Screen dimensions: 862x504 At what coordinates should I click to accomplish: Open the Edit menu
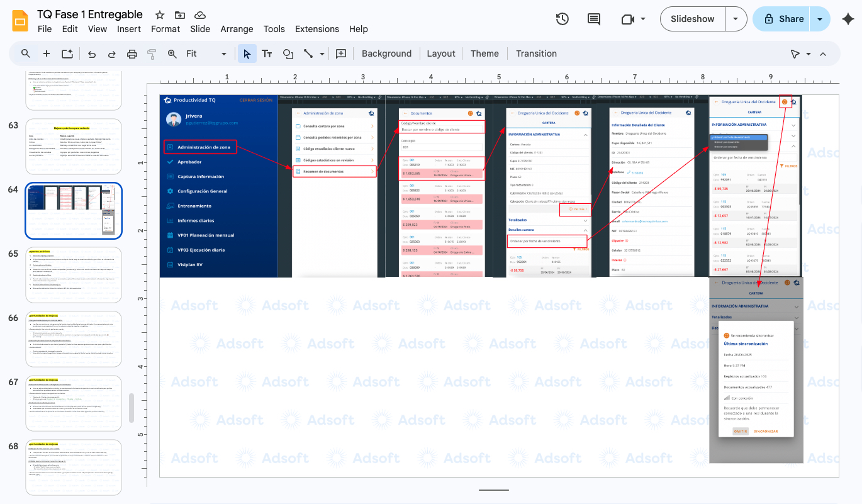[x=70, y=29]
